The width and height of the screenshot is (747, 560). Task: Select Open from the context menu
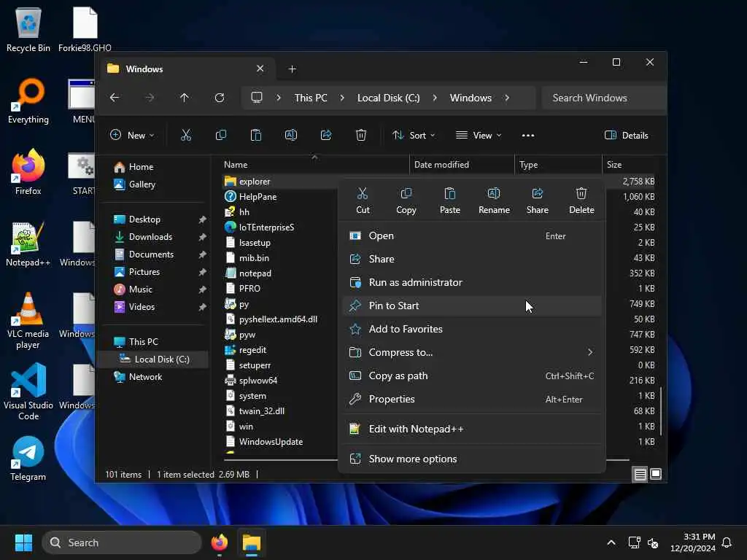tap(472, 236)
